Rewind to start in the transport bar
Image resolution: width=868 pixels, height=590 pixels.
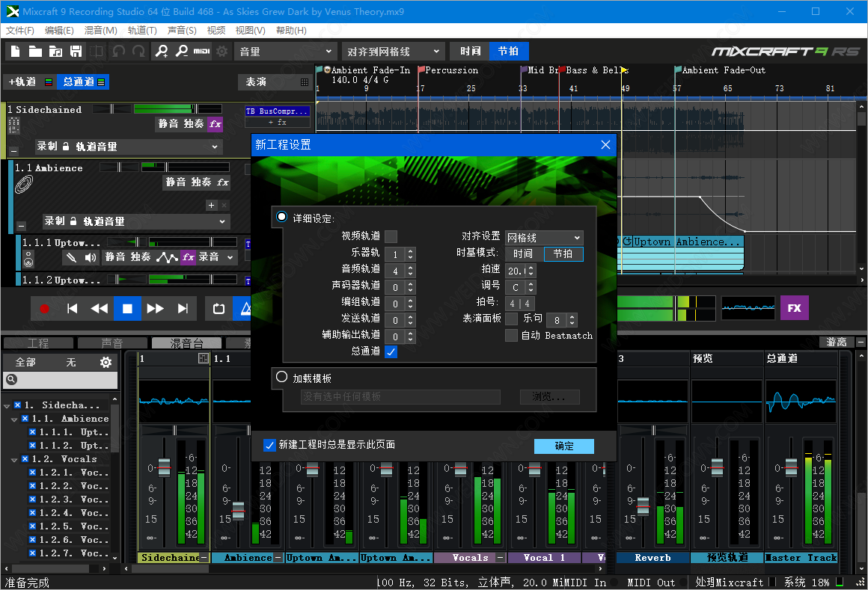(72, 309)
